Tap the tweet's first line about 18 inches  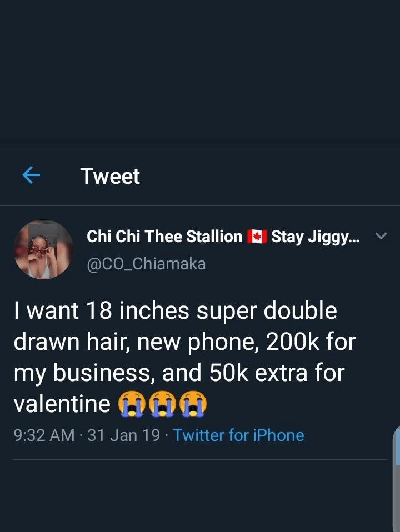[x=175, y=311]
